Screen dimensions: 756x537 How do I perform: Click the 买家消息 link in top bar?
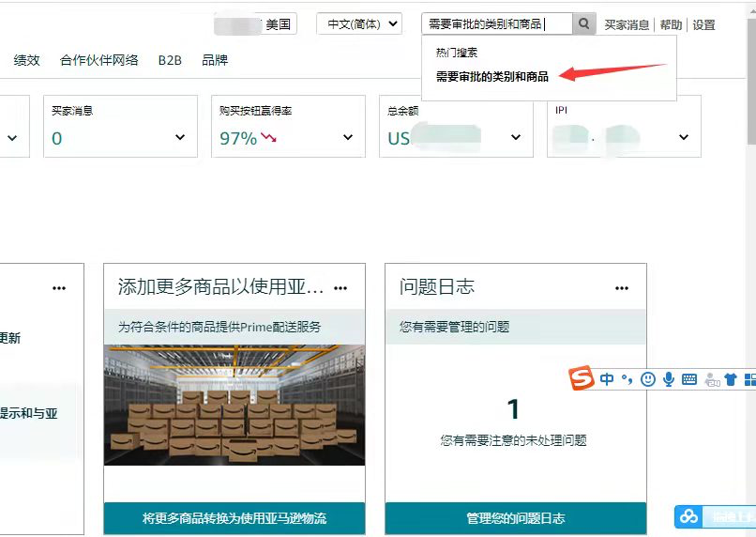tap(627, 24)
